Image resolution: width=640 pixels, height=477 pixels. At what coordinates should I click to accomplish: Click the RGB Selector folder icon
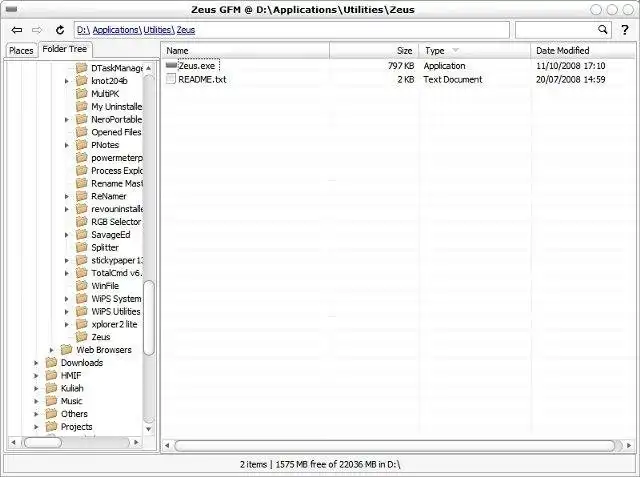[82, 222]
